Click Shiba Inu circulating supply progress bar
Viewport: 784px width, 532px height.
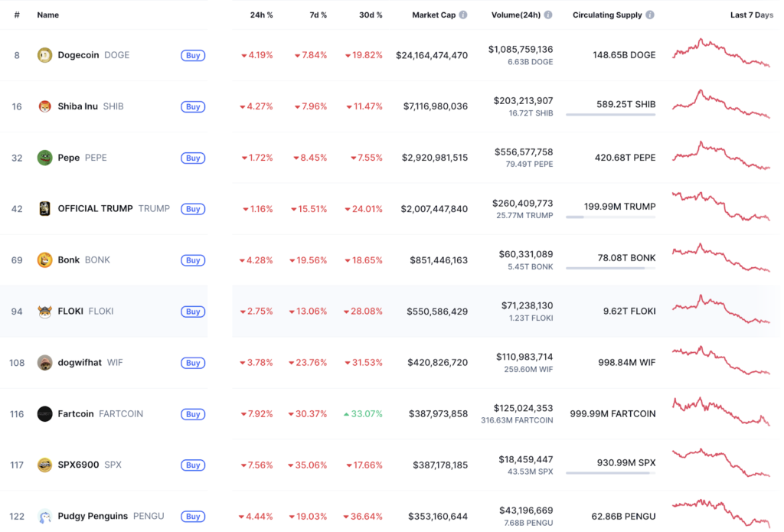[610, 115]
